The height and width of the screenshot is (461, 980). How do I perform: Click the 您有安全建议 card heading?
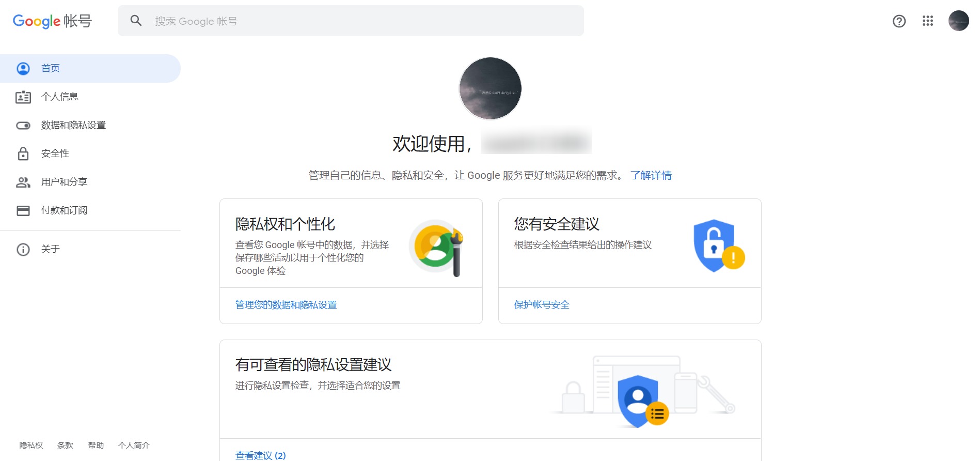(x=557, y=224)
